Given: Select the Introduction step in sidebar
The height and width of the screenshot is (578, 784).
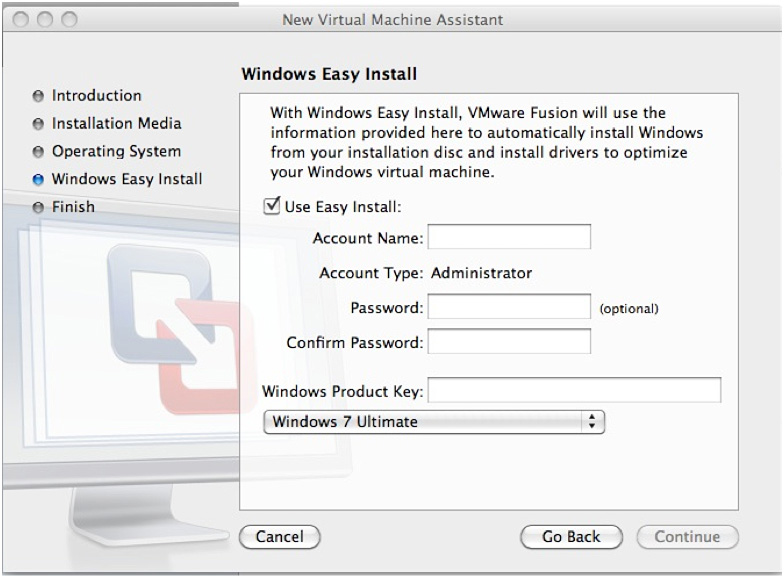Looking at the screenshot, I should (96, 95).
